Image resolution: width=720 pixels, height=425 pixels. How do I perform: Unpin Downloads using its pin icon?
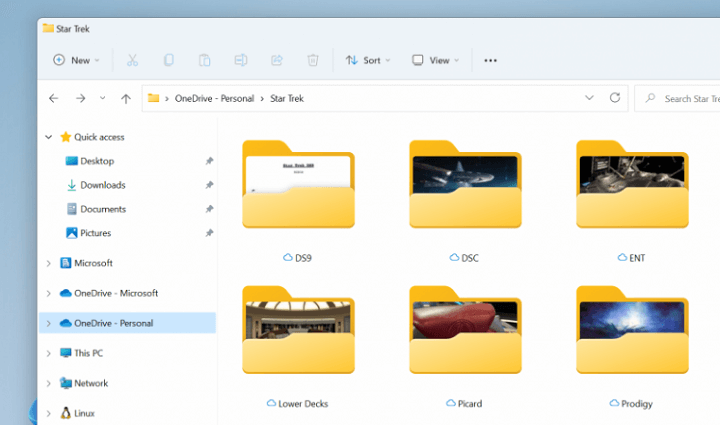[209, 185]
